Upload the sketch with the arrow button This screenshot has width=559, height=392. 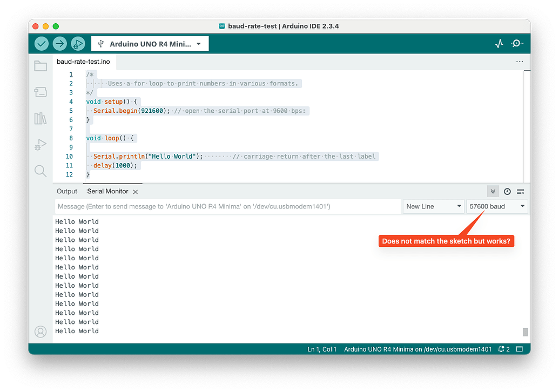point(59,44)
